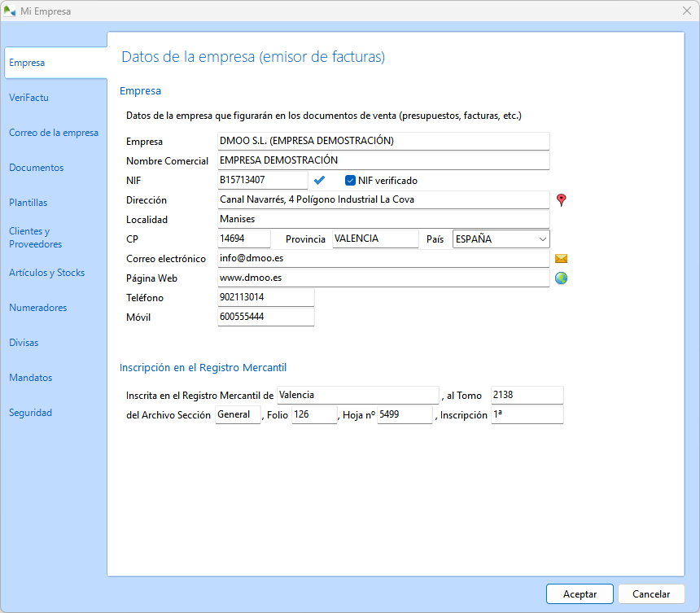Screen dimensions: 700x613
Task: Click the blue NIF validation checkmark icon
Action: point(320,180)
